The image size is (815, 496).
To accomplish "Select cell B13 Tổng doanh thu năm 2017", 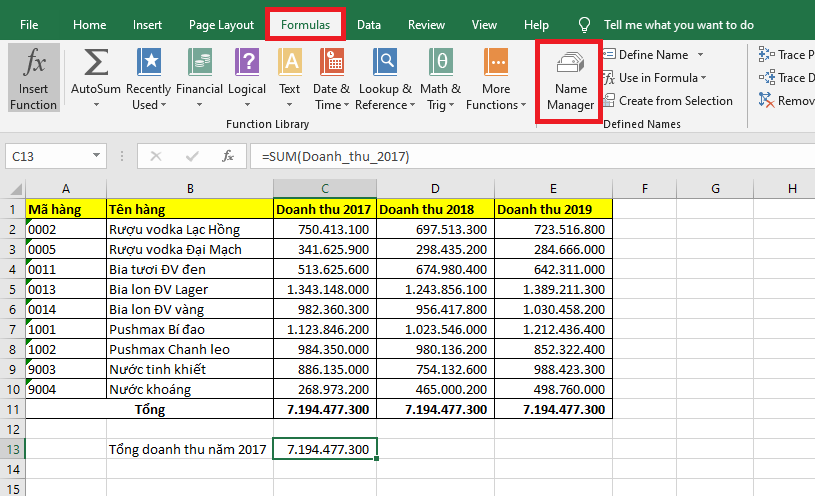I will (x=189, y=450).
